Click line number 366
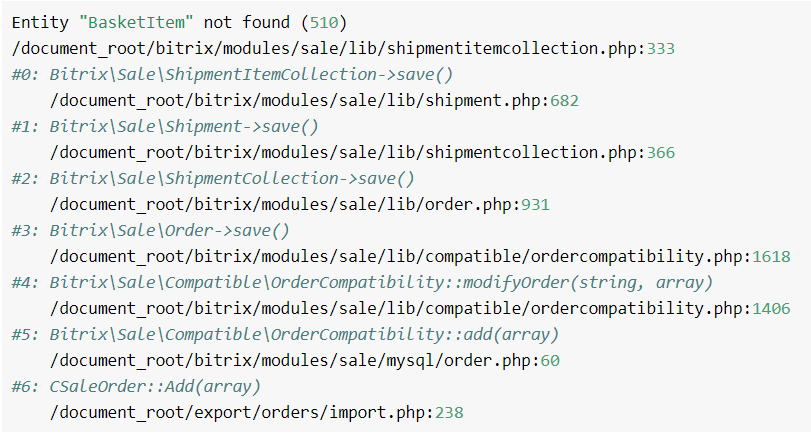 pyautogui.click(x=661, y=153)
